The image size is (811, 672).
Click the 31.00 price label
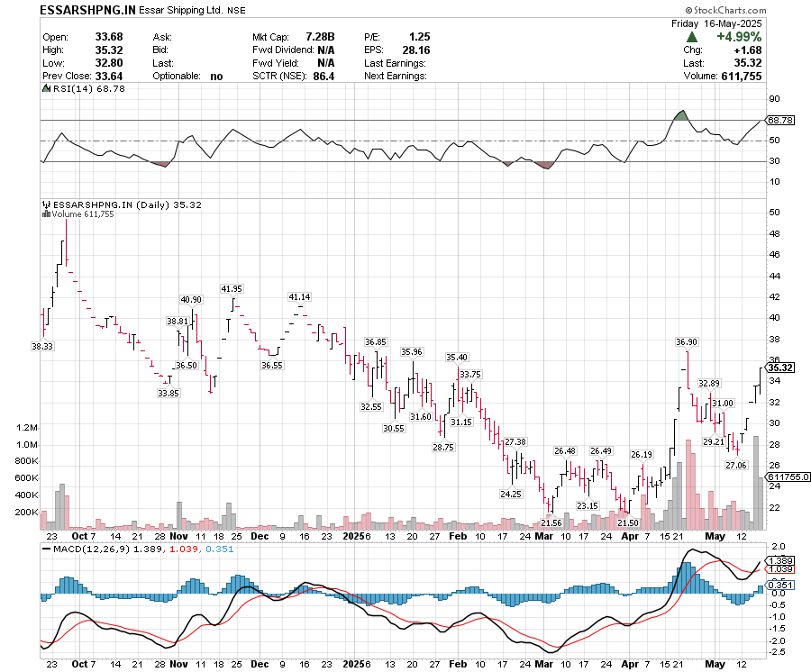click(723, 404)
